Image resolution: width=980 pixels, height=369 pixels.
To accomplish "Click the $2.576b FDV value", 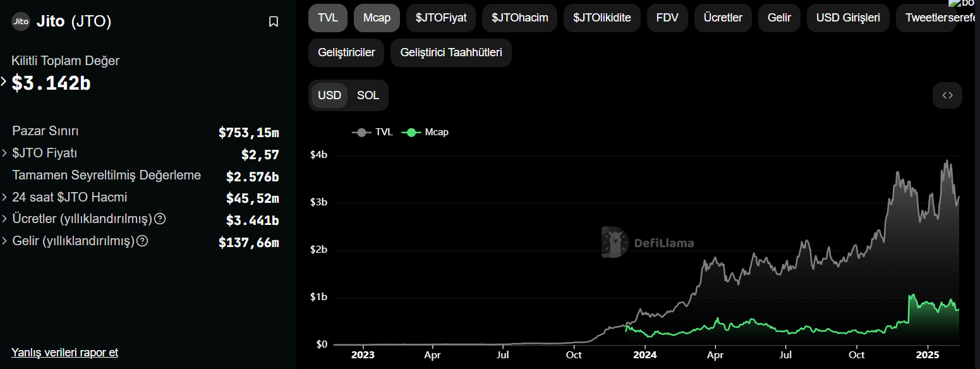I will tap(252, 177).
